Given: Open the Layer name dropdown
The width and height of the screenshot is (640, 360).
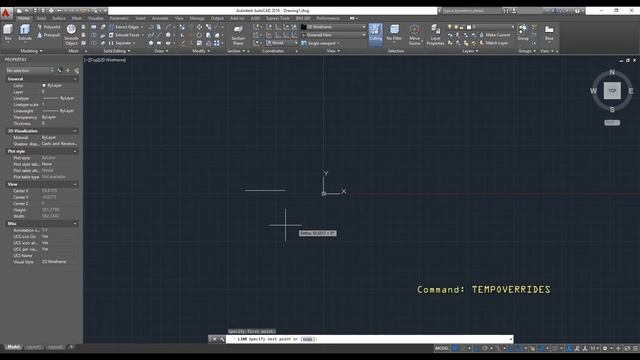Looking at the screenshot, I should click(492, 27).
